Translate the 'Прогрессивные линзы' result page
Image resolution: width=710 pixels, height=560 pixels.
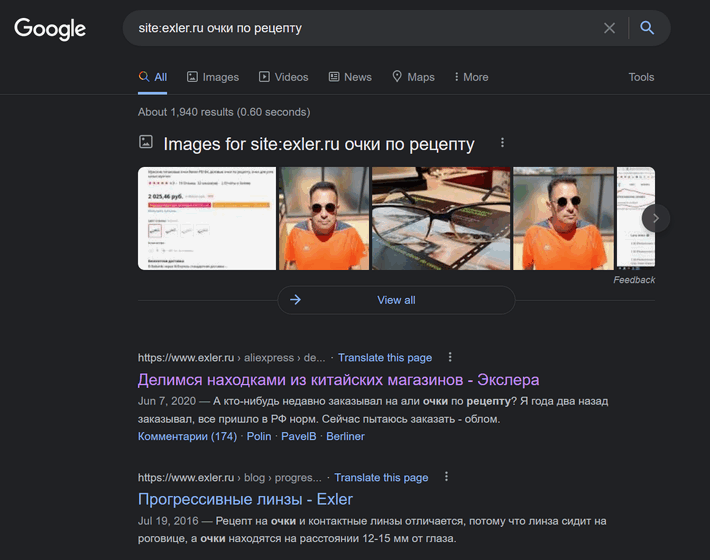[x=381, y=478]
